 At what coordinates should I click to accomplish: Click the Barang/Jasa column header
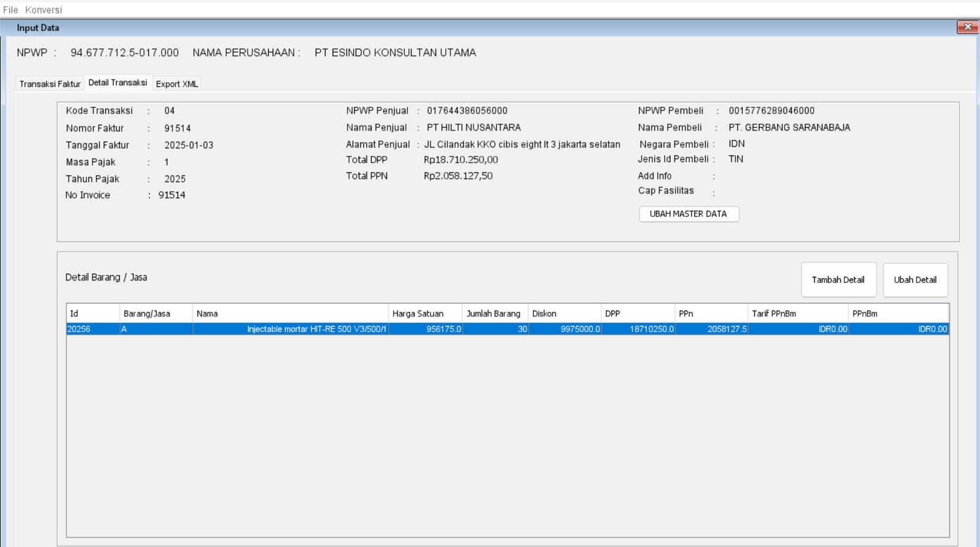[156, 314]
